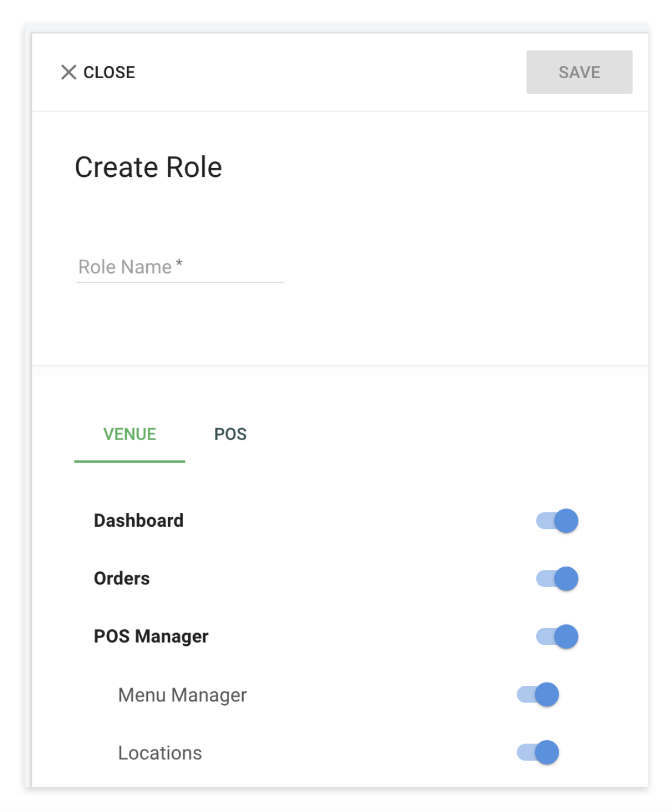Click the Dashboard permission label

(x=139, y=521)
